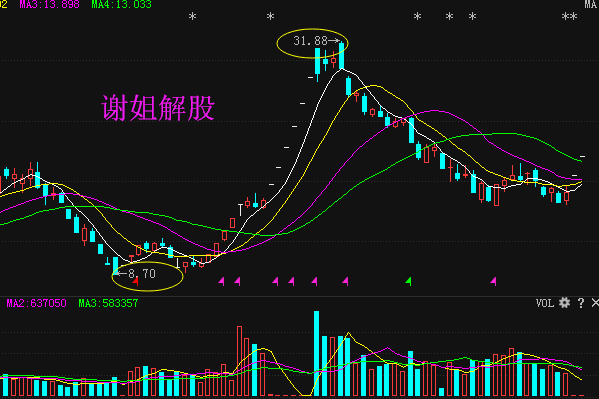Viewport: 599px width, 399px height.
Task: Close the VOL indicator panel
Action: [x=595, y=303]
